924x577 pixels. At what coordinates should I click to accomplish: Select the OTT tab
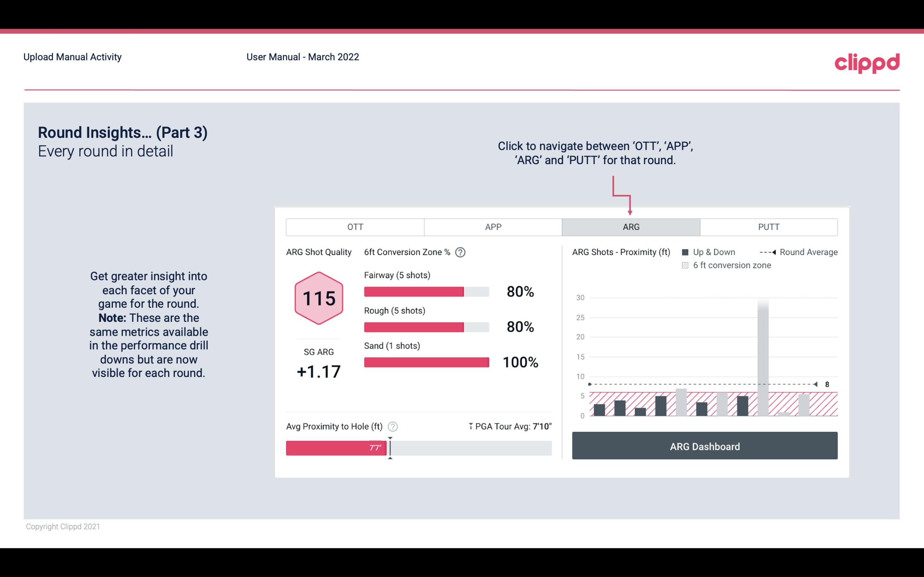(x=356, y=227)
